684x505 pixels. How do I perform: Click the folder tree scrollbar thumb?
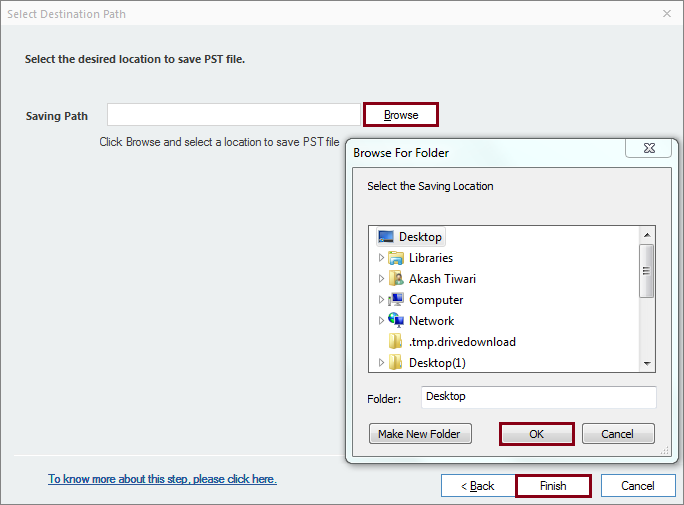[x=646, y=271]
